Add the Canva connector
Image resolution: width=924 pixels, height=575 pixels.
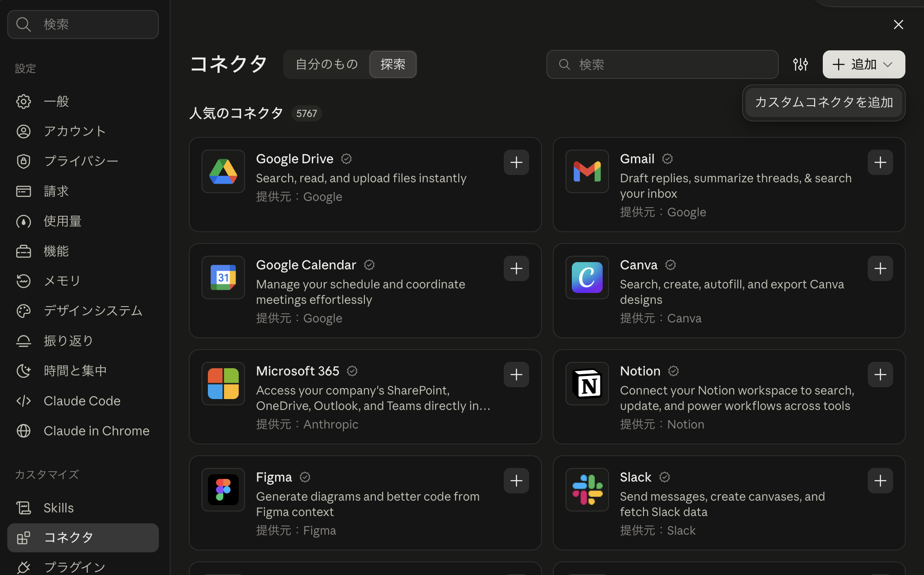880,268
